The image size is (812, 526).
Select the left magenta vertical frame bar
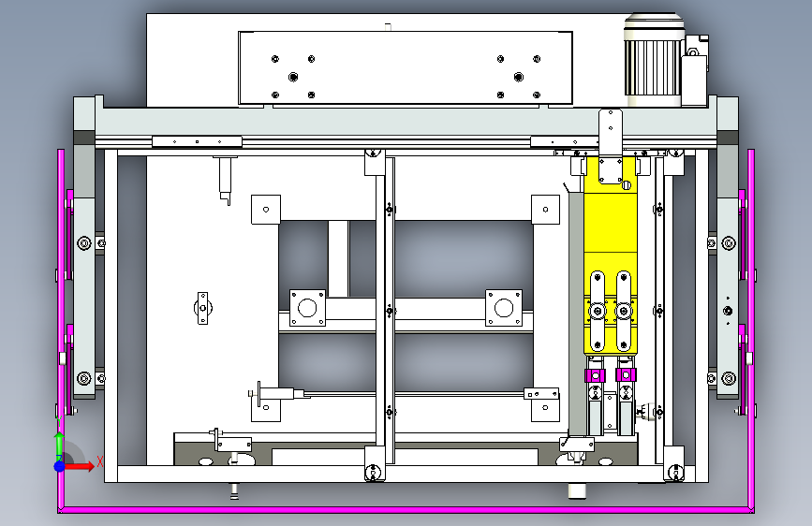[61, 329]
